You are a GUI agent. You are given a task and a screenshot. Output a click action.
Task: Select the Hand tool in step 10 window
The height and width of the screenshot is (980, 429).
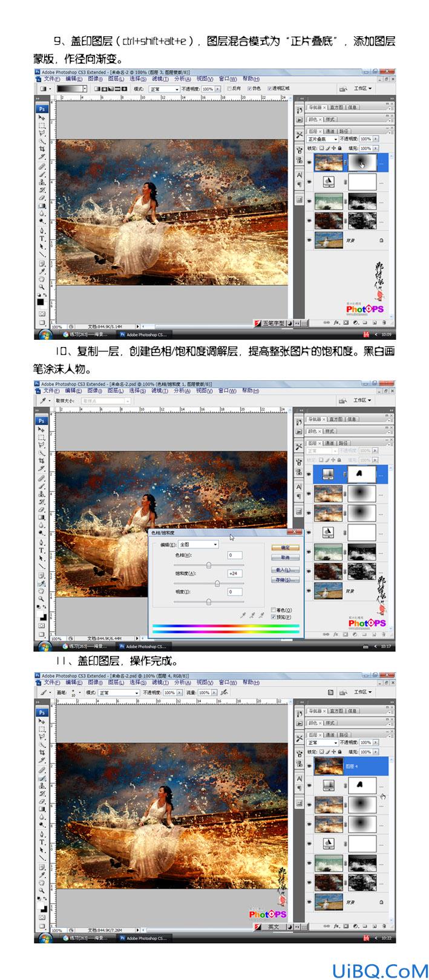pyautogui.click(x=41, y=591)
